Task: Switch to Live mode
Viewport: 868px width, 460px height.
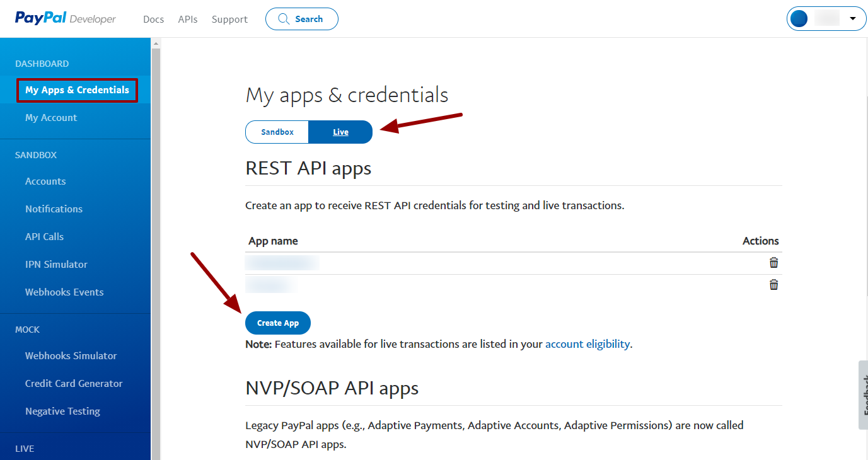Action: click(x=340, y=132)
